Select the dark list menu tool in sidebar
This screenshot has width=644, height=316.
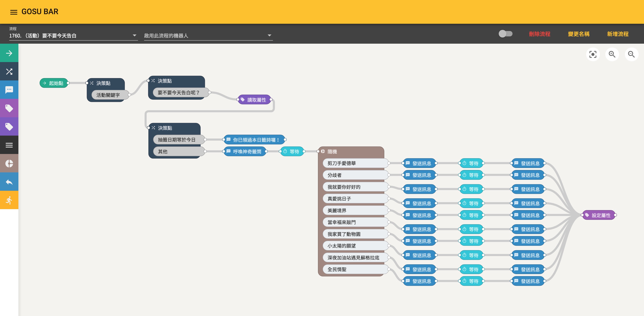(x=9, y=145)
